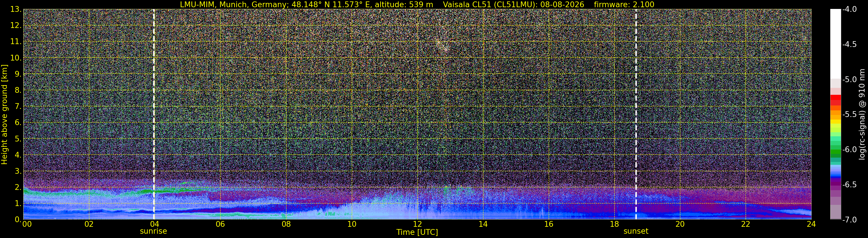868x238 pixels.
Task: Click the white top section of the colorbar
Action: tap(835, 44)
